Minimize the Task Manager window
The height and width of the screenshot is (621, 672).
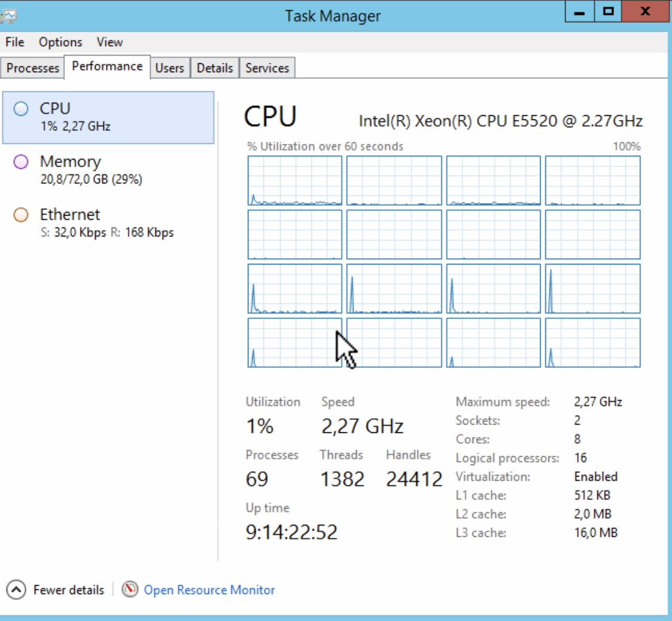tap(578, 11)
